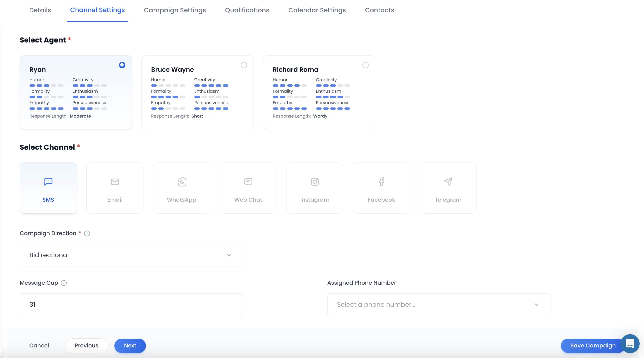Viewport: 644px width, 358px height.
Task: Switch to Campaign Settings tab
Action: [175, 10]
